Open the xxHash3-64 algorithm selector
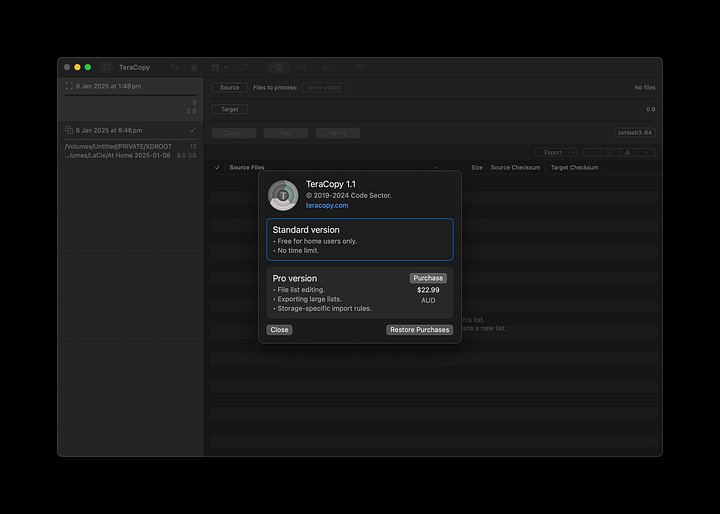The height and width of the screenshot is (514, 720). point(635,133)
